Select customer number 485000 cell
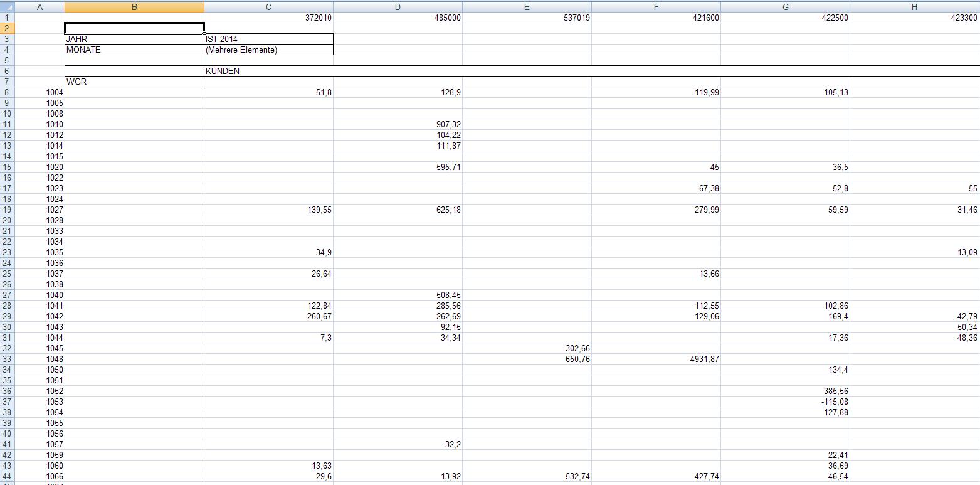Screen dimensions: 980x485 (398, 18)
